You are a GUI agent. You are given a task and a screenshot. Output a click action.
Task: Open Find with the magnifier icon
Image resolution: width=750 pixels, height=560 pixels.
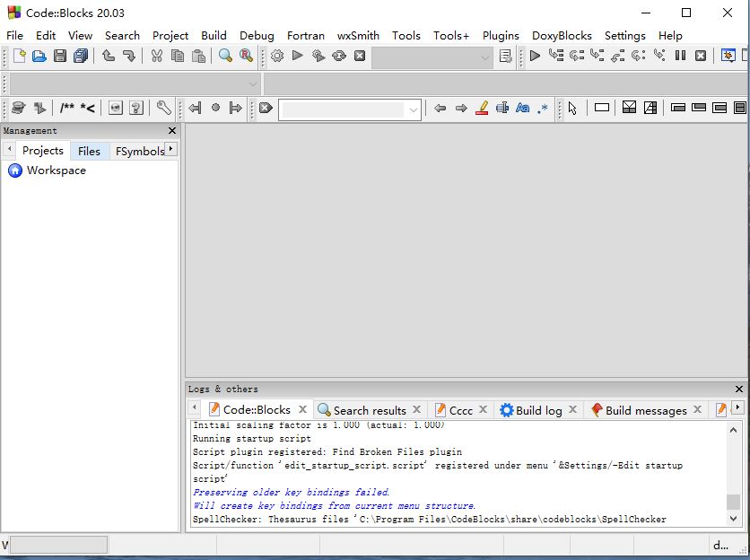pos(225,56)
